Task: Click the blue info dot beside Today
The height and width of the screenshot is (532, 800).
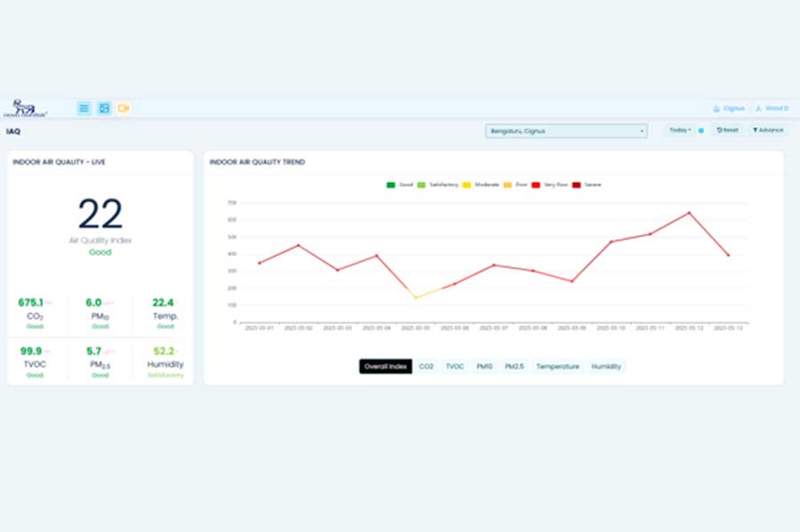Action: [700, 131]
